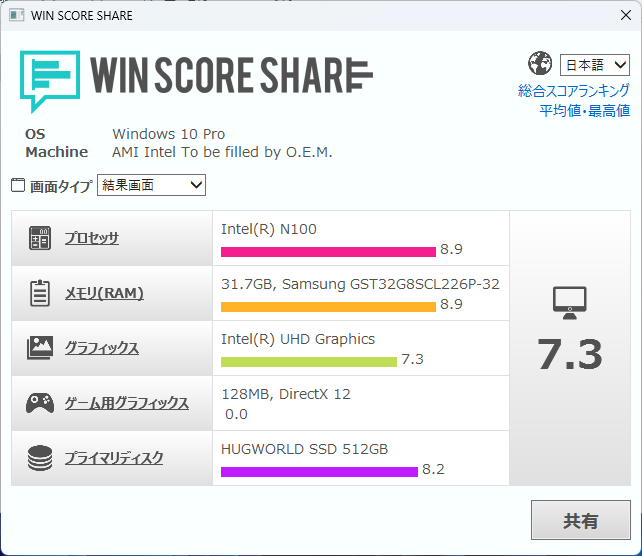642x556 pixels.
Task: Click the green graphics score bar
Action: (x=309, y=362)
